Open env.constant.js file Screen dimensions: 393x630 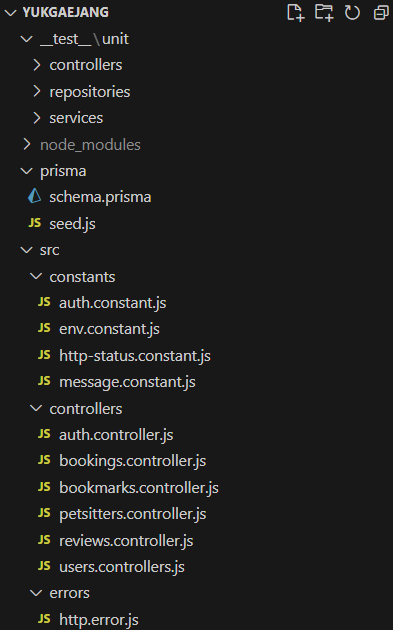click(x=109, y=329)
